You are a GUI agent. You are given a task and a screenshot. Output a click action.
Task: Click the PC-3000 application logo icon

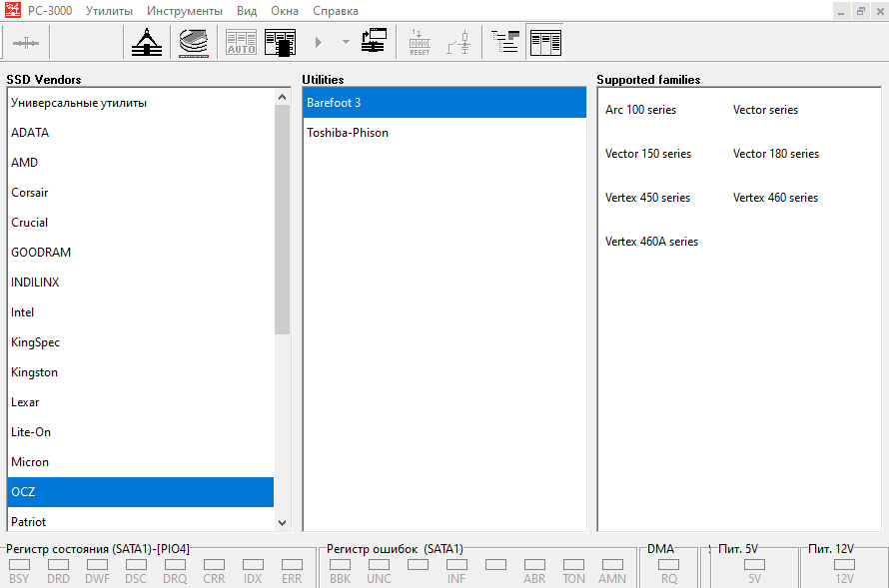(12, 10)
